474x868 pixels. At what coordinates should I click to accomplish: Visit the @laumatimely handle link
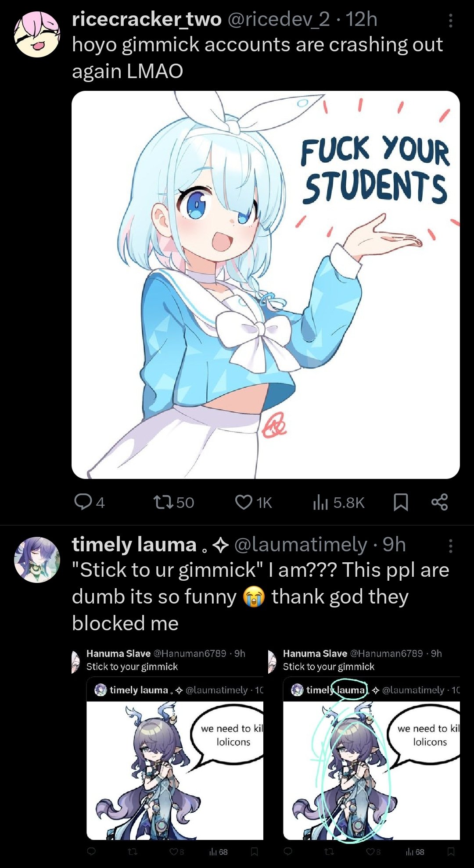tap(301, 545)
